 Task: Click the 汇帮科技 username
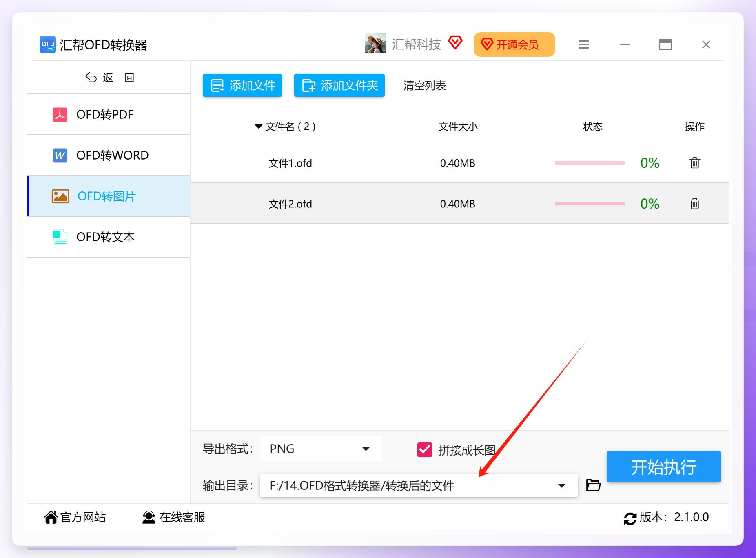click(417, 44)
